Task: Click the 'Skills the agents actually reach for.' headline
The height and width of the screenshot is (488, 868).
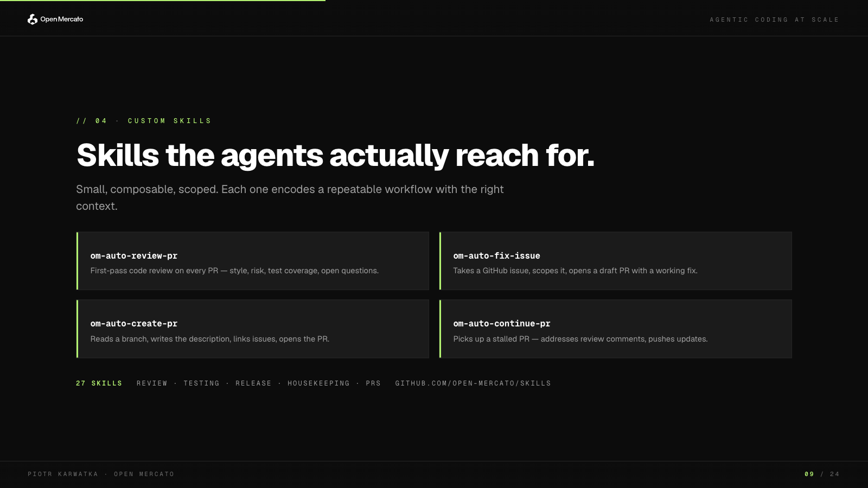Action: [x=335, y=156]
